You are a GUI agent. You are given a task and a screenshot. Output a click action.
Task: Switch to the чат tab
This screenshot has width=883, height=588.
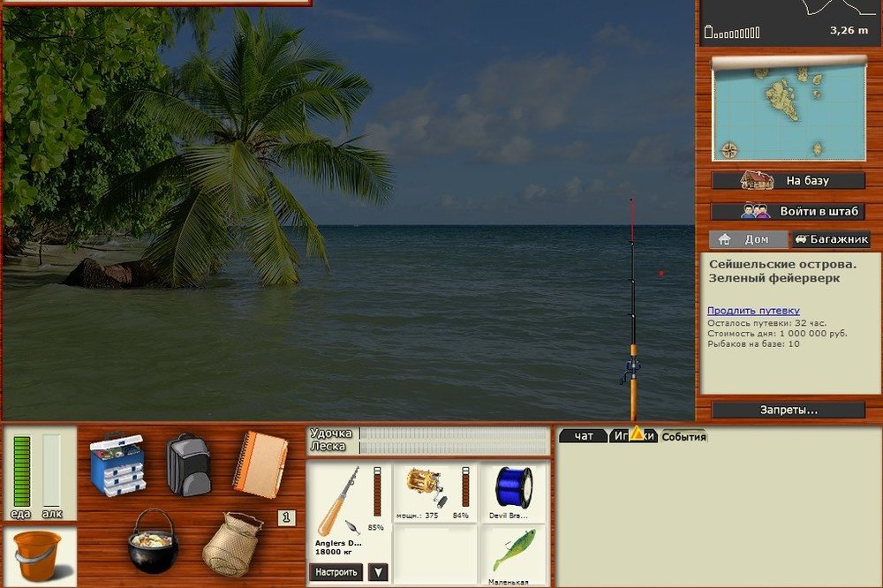(x=583, y=436)
